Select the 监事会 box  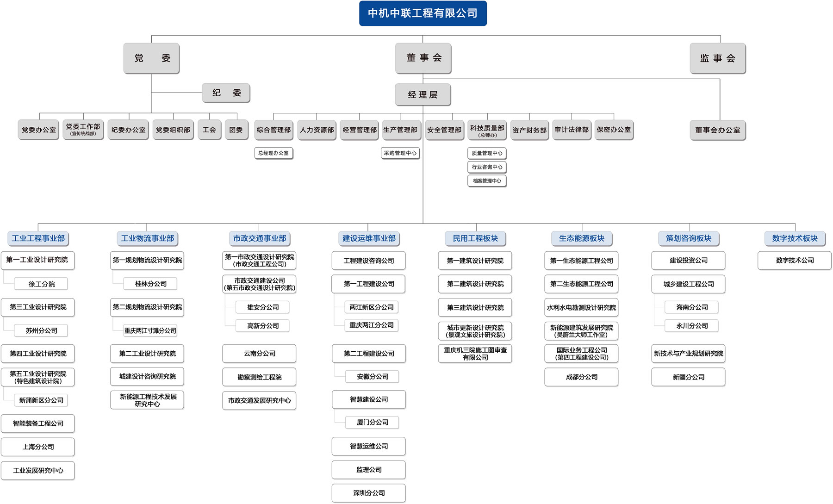tap(718, 58)
